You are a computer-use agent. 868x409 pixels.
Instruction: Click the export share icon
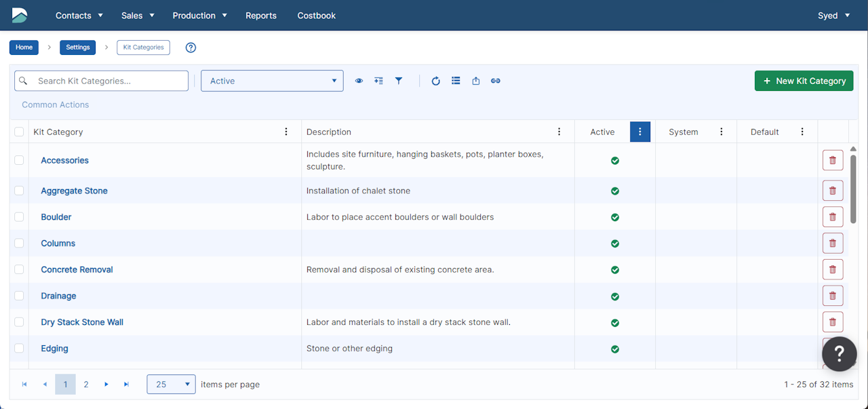tap(476, 81)
